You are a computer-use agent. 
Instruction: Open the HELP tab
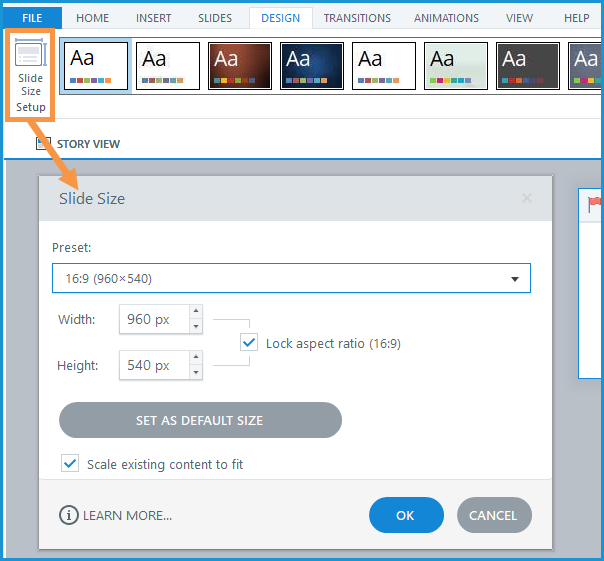point(577,18)
